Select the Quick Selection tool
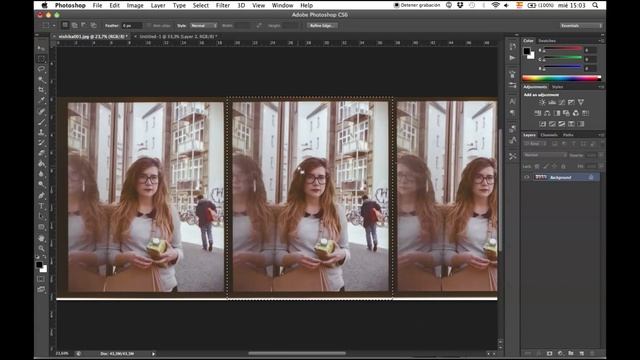The width and height of the screenshot is (640, 360). (41, 80)
